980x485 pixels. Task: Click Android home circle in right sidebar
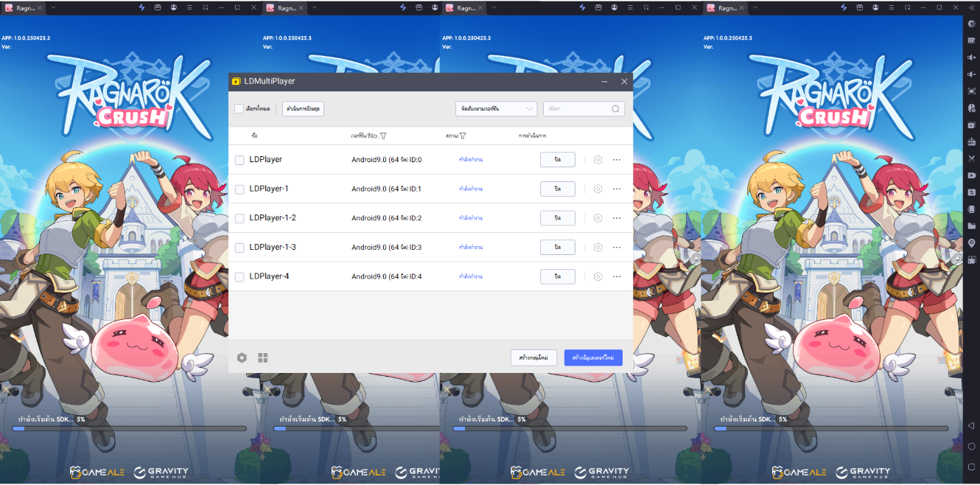[x=972, y=446]
